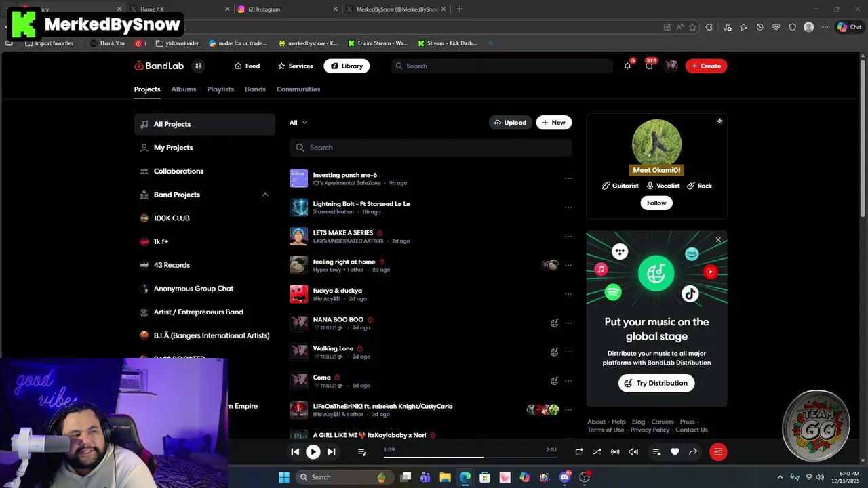Open the BandLab user profile avatar
868x488 pixels.
(x=671, y=66)
